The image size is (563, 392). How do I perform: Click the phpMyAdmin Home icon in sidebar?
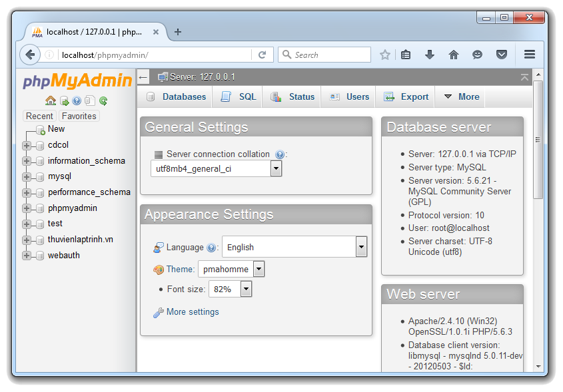51,101
